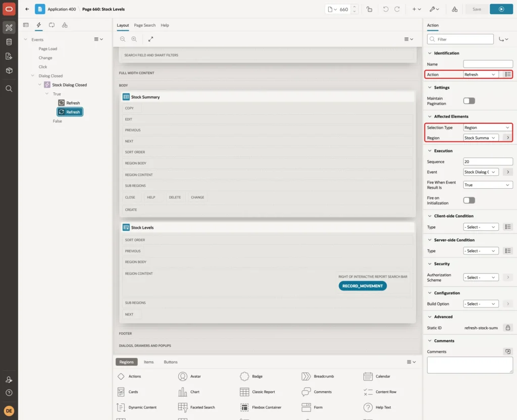Open the Utilities wrench menu

(x=434, y=9)
